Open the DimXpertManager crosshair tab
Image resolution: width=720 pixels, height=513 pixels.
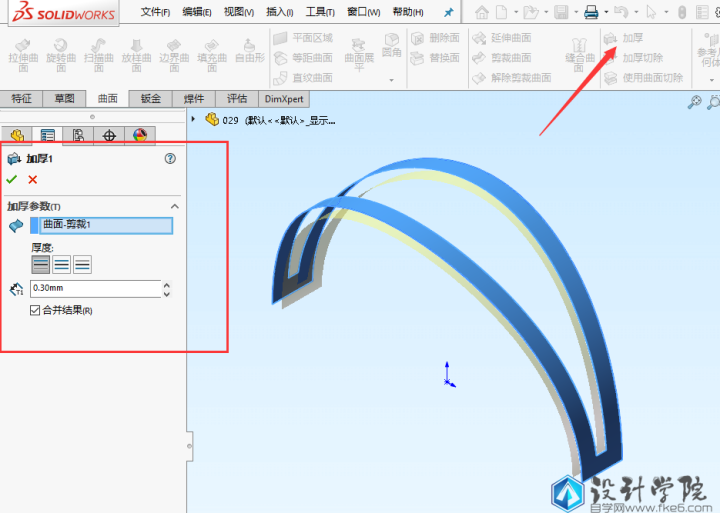109,136
